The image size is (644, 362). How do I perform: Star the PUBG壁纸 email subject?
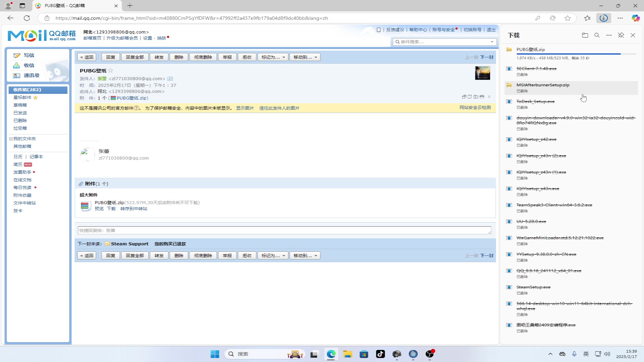[x=110, y=70]
